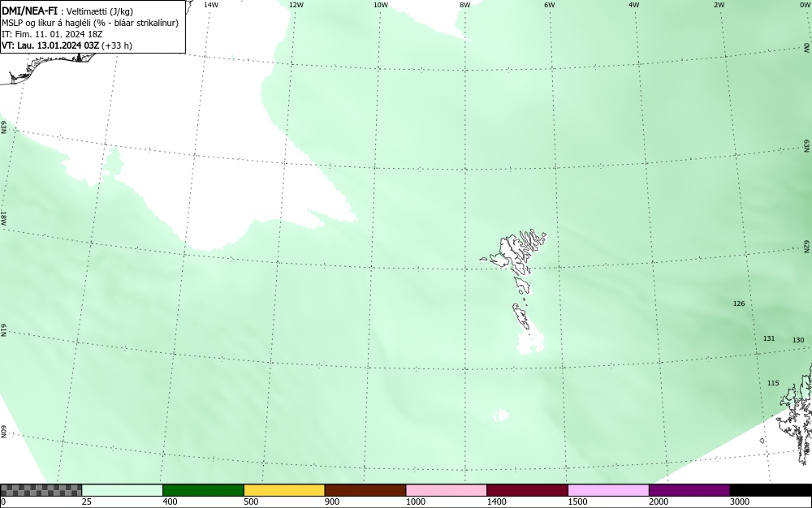Click the pink 1000–1400 legend swatch
The image size is (812, 508).
[x=447, y=490]
